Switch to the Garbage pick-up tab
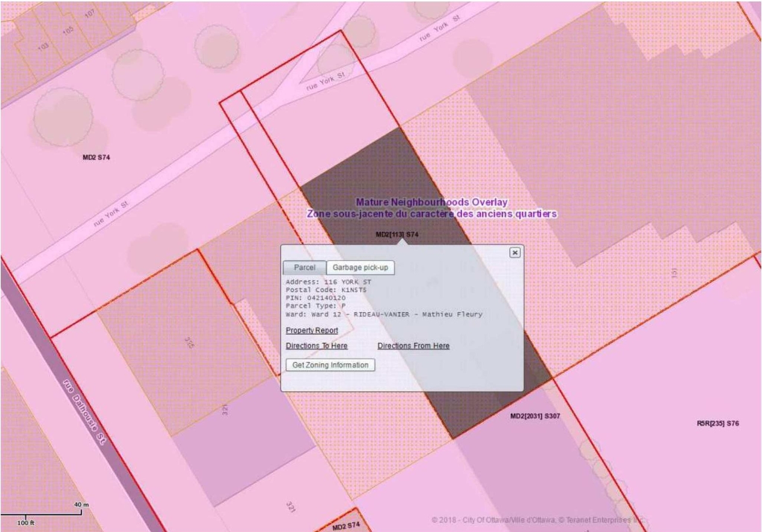Image resolution: width=762 pixels, height=532 pixels. click(x=360, y=268)
